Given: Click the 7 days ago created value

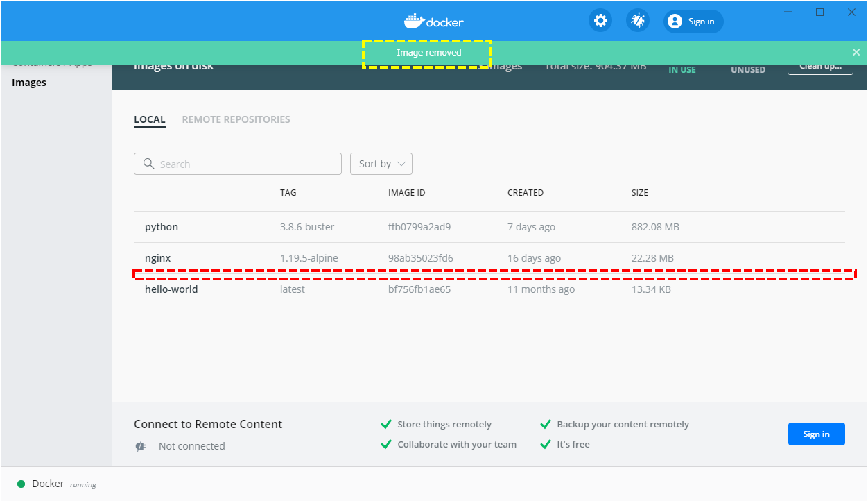Looking at the screenshot, I should (x=531, y=227).
